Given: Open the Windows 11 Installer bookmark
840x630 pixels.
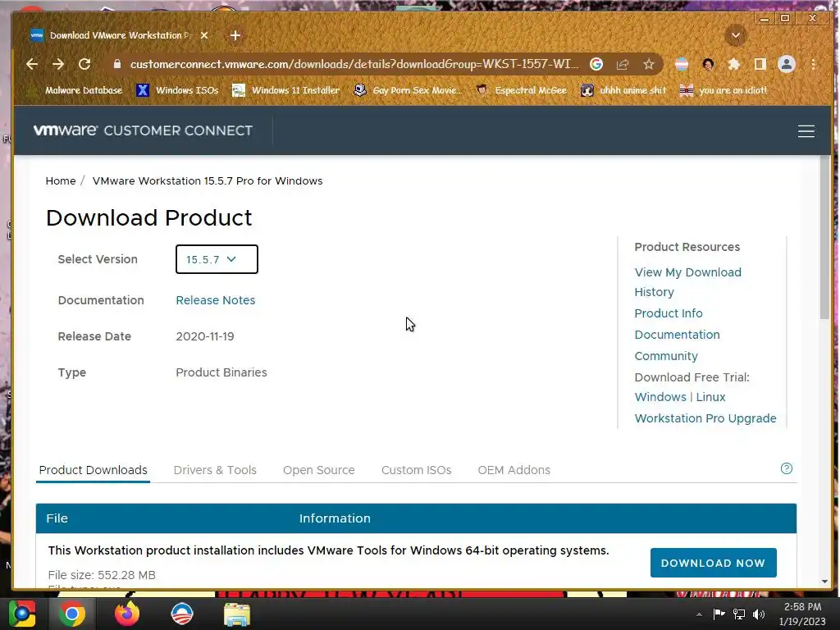Looking at the screenshot, I should (285, 90).
